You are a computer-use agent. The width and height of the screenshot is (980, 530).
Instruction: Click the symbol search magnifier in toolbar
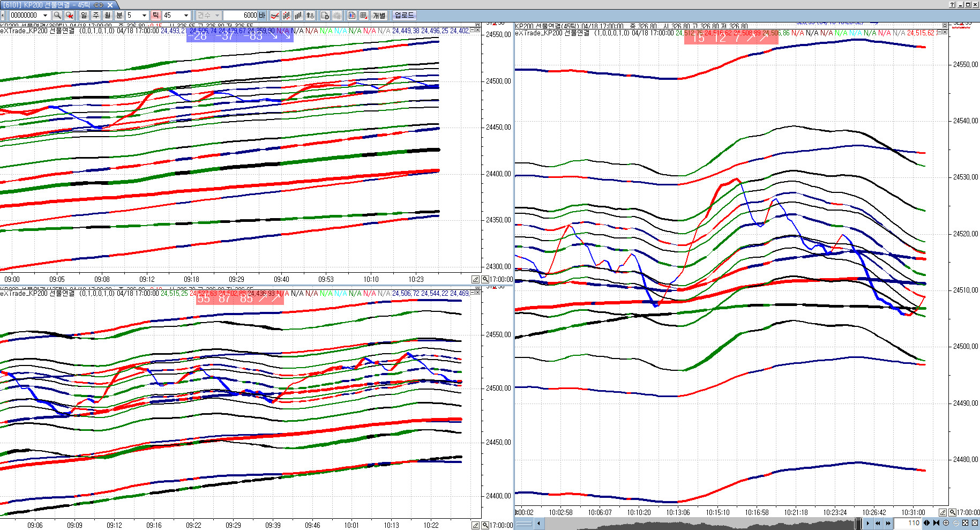tap(57, 16)
